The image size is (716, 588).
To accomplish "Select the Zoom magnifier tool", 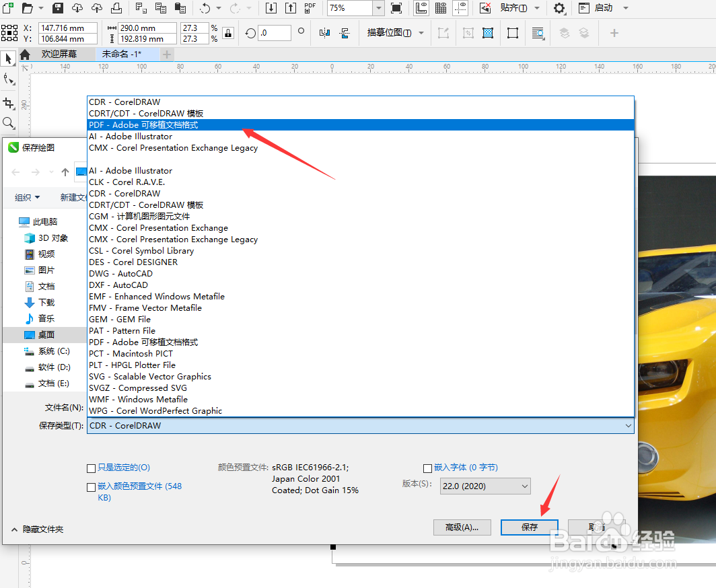I will point(8,123).
